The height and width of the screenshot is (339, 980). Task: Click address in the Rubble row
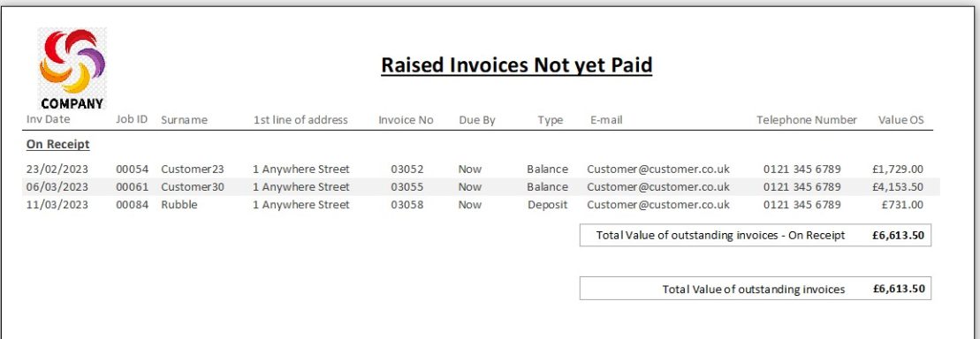pyautogui.click(x=301, y=205)
